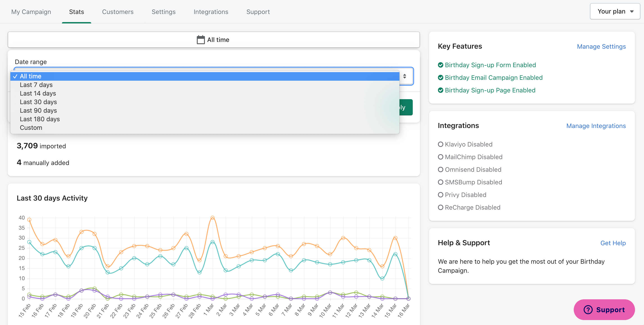Click date range select up-down arrows
The width and height of the screenshot is (644, 325).
404,76
